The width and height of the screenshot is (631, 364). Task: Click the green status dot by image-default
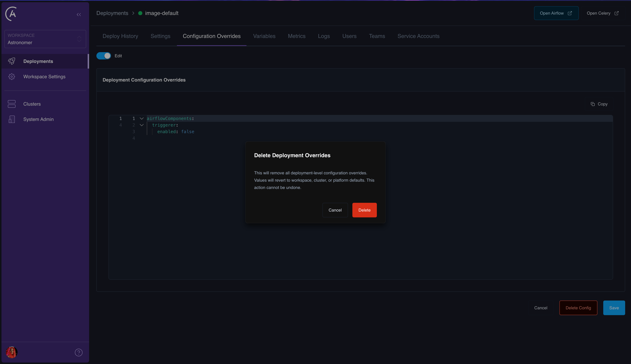tap(140, 13)
